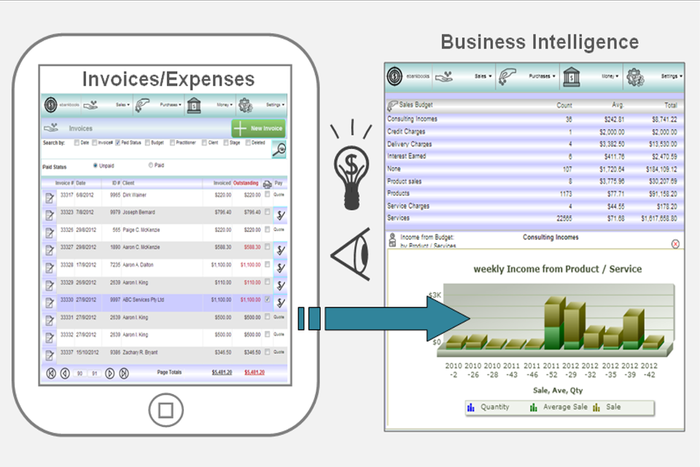Click the search magnifier icon in Invoices

pyautogui.click(x=279, y=149)
